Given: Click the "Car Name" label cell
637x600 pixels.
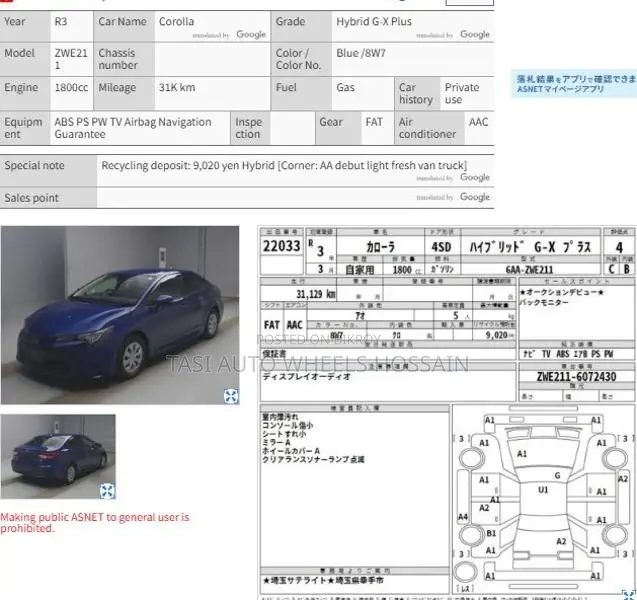Looking at the screenshot, I should pos(124,27).
